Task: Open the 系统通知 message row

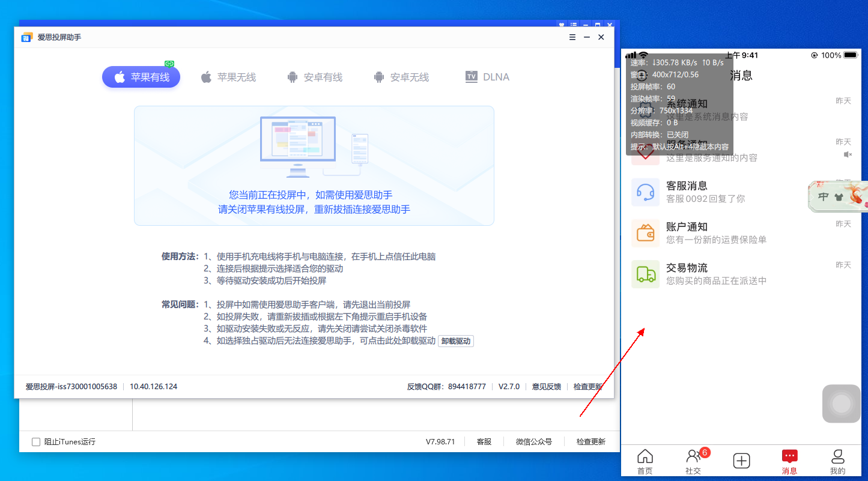Action: point(741,110)
